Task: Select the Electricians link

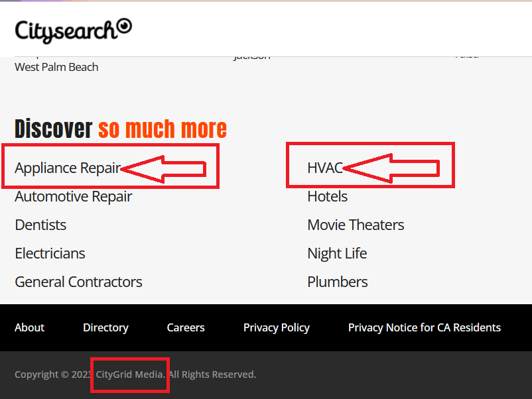Action: (x=50, y=253)
